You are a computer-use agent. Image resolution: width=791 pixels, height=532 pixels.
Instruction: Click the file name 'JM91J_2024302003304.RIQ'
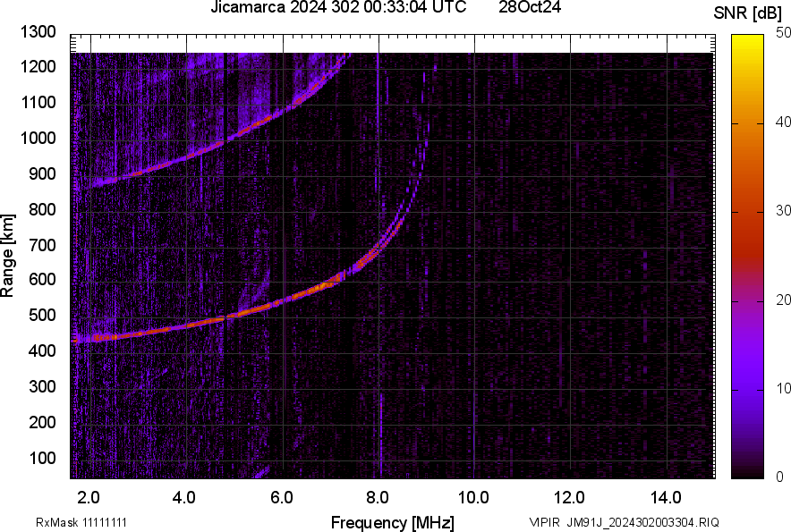click(x=642, y=522)
